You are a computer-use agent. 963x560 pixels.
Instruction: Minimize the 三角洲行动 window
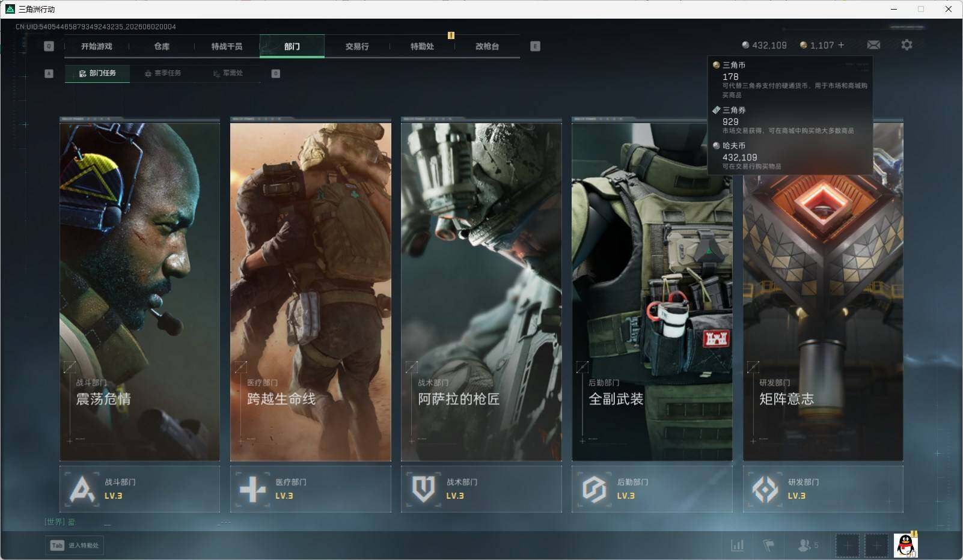point(893,9)
